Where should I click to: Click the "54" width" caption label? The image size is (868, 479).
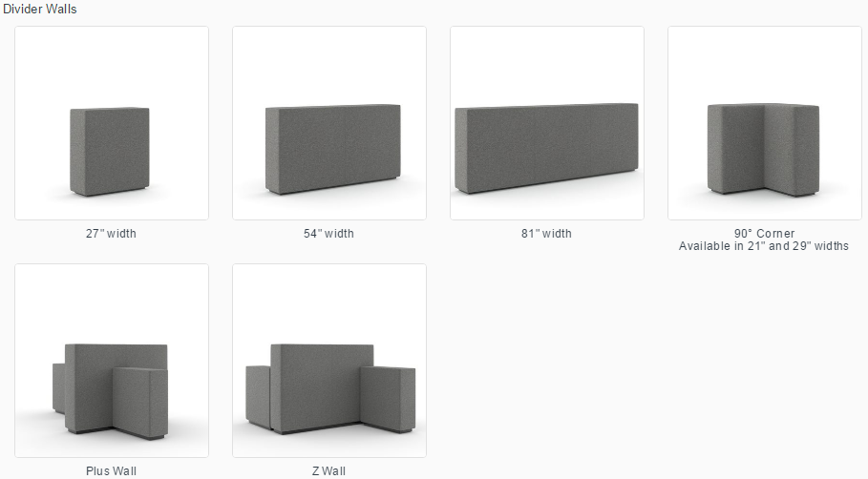click(328, 234)
